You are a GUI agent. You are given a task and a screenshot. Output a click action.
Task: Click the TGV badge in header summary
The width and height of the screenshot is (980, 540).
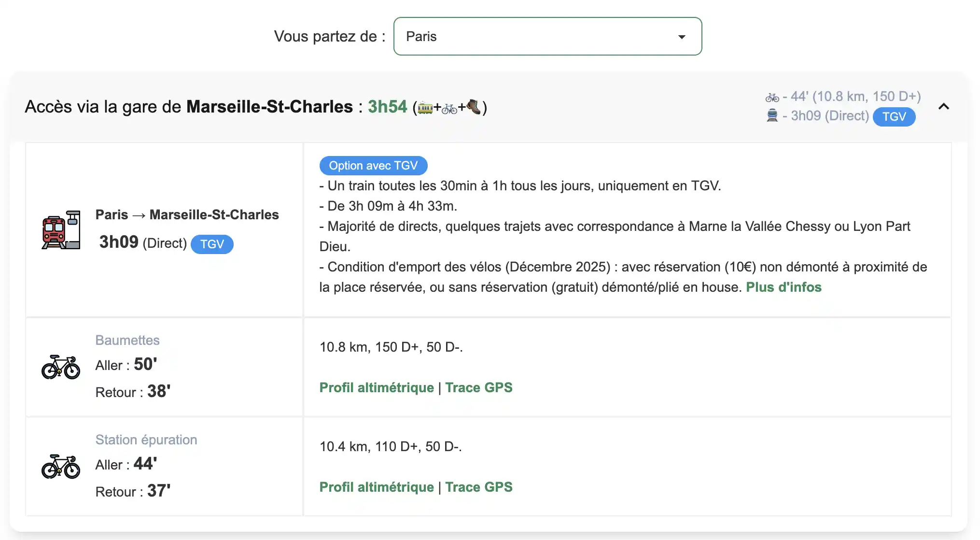click(x=894, y=117)
